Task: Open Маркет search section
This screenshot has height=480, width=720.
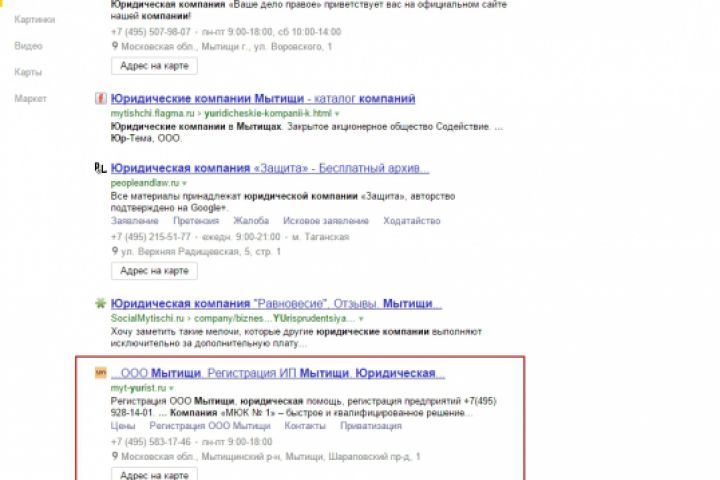Action: click(x=30, y=98)
